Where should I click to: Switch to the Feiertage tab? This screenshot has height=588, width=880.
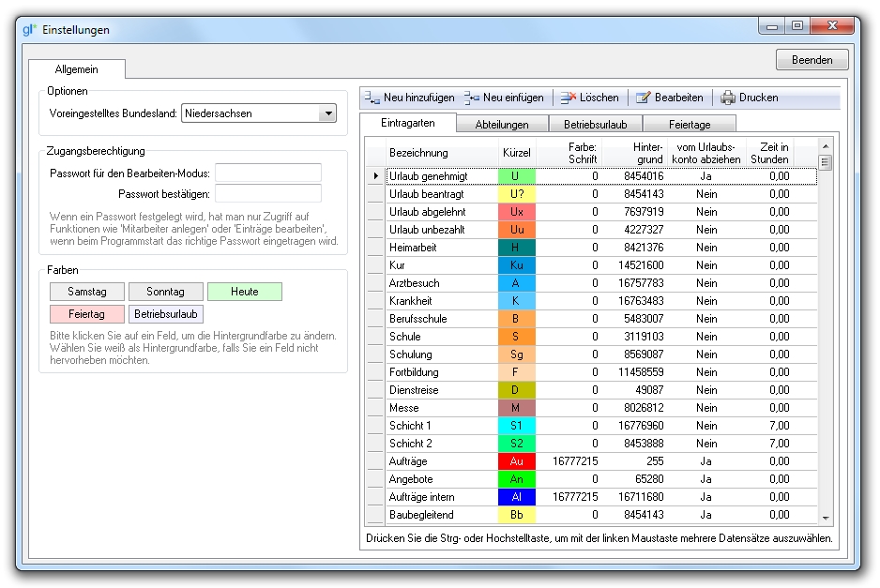point(689,124)
